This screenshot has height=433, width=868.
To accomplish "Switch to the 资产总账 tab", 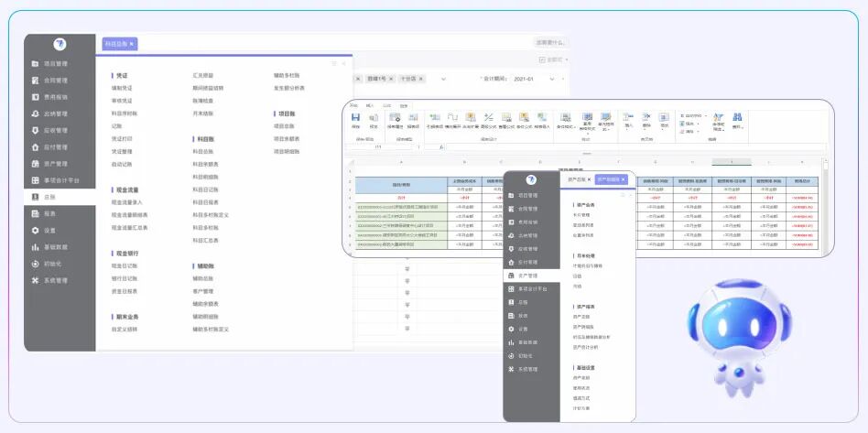I will click(574, 179).
